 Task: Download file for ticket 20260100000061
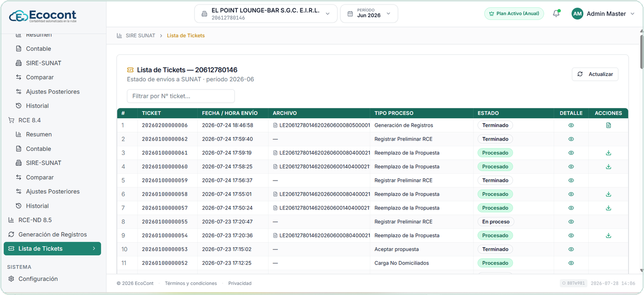pyautogui.click(x=609, y=153)
